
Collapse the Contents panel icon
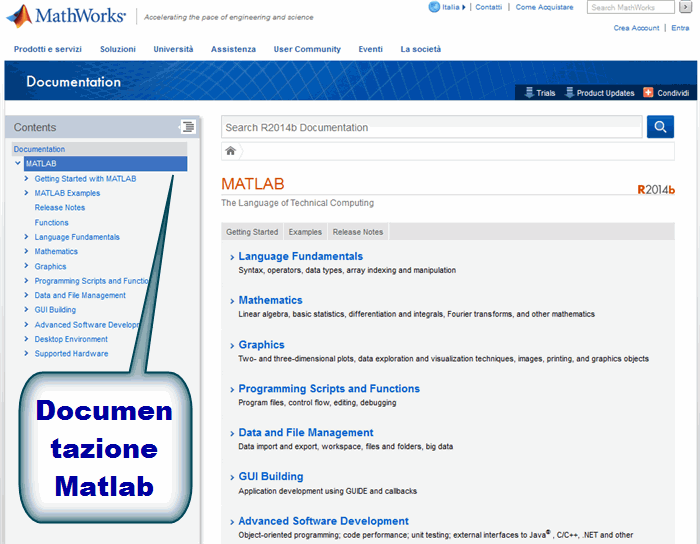coord(188,127)
